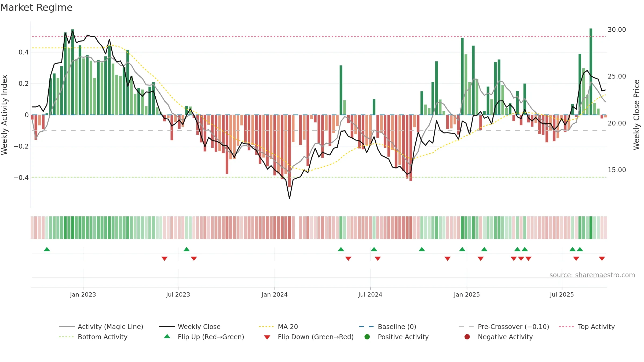Click the yellow dotted MA 20 legend swatch
Screen dimensions: 644x362
pyautogui.click(x=266, y=327)
